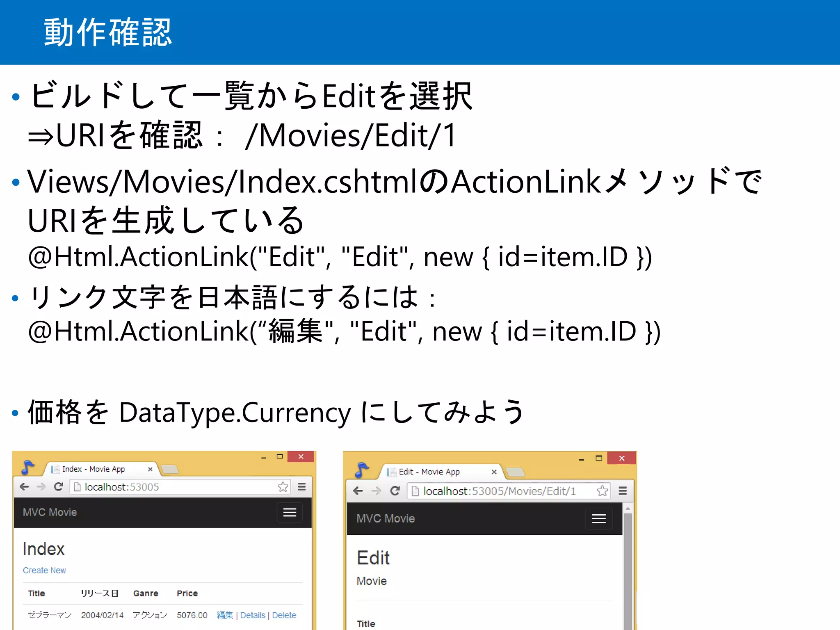Click the Price column header
The image size is (840, 630).
point(187,593)
